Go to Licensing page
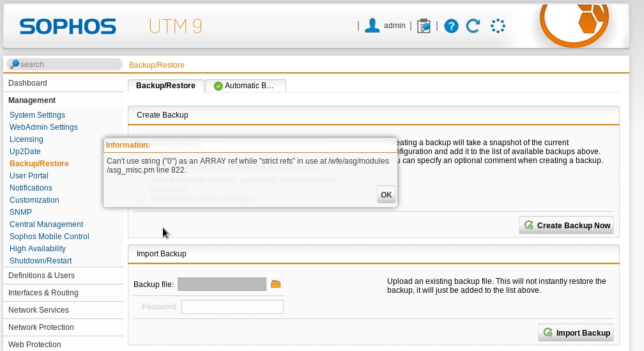 coord(26,139)
